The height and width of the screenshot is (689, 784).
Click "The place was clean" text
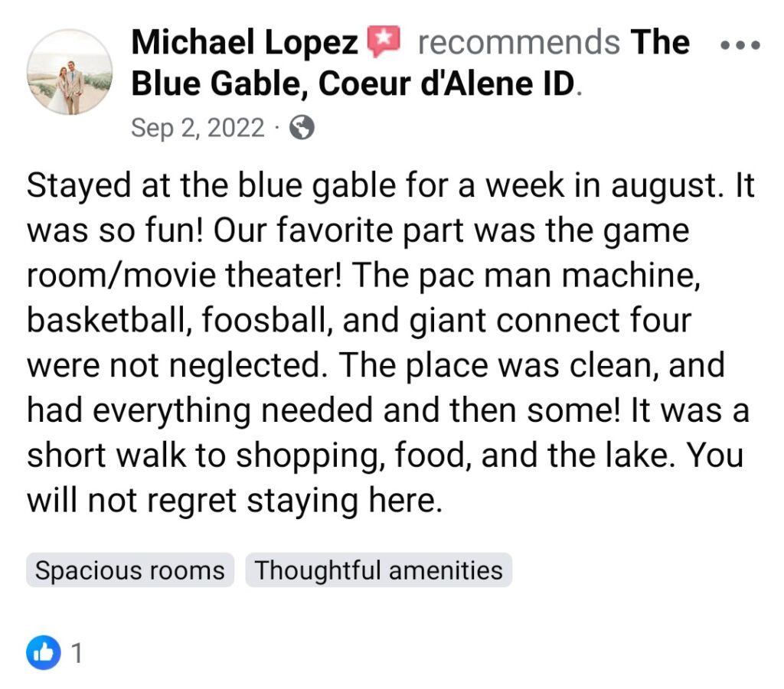point(490,366)
